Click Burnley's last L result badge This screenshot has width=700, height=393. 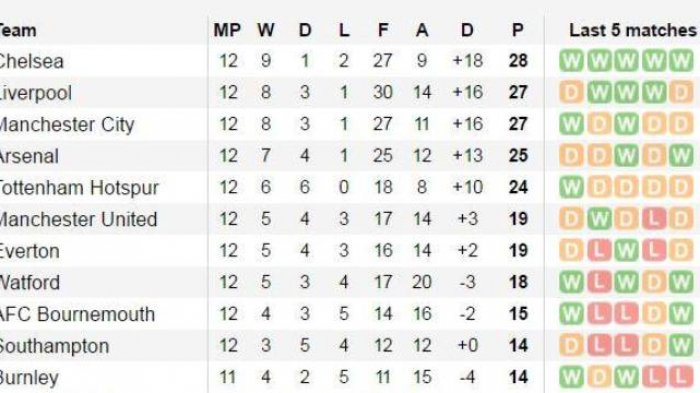coord(681,377)
